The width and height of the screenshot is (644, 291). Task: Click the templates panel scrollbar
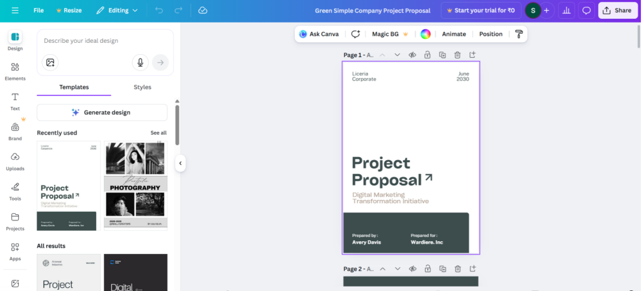(177, 125)
